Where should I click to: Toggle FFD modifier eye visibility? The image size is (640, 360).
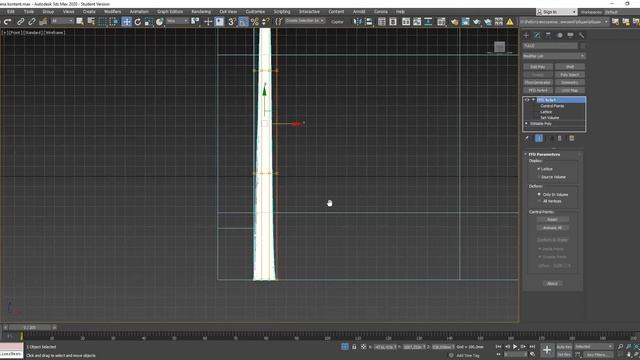(527, 100)
